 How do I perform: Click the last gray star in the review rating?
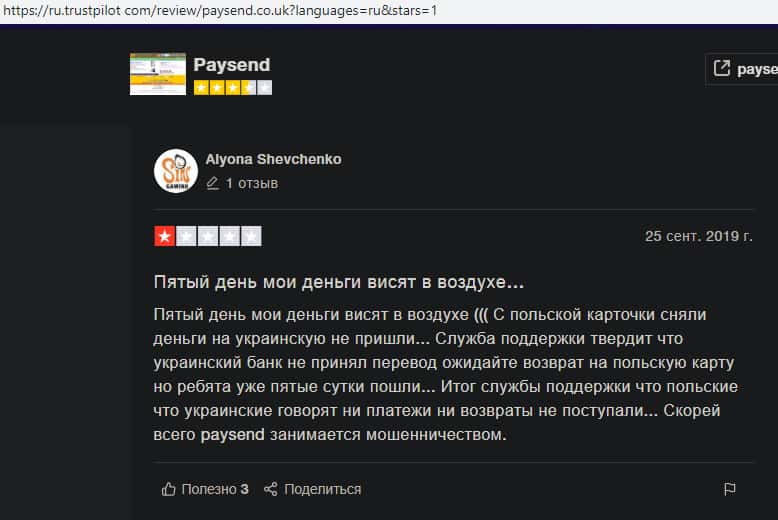251,237
